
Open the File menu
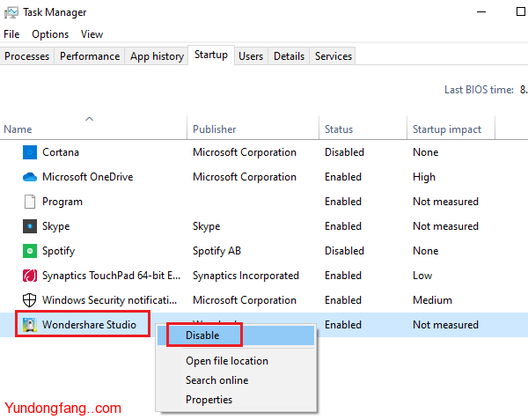coord(11,34)
